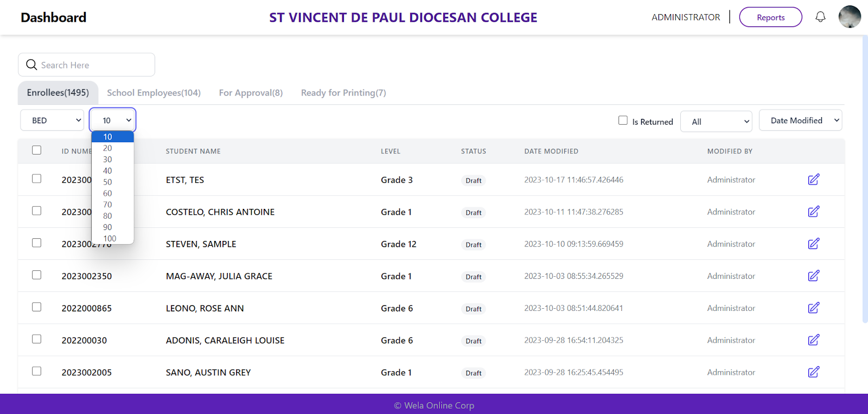Open the All status filter dropdown
The image size is (868, 414).
point(716,122)
